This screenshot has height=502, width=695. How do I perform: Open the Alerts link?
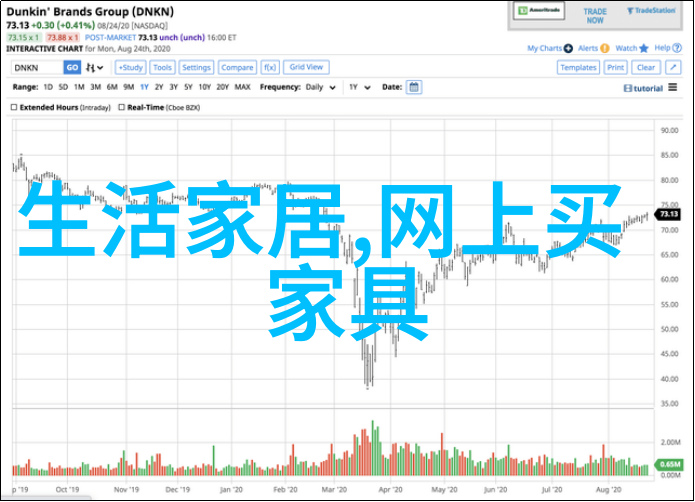[588, 48]
